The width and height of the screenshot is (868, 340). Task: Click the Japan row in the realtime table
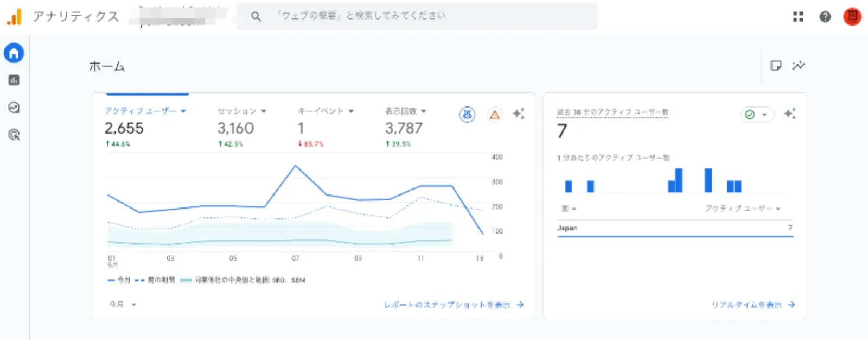[x=675, y=228]
